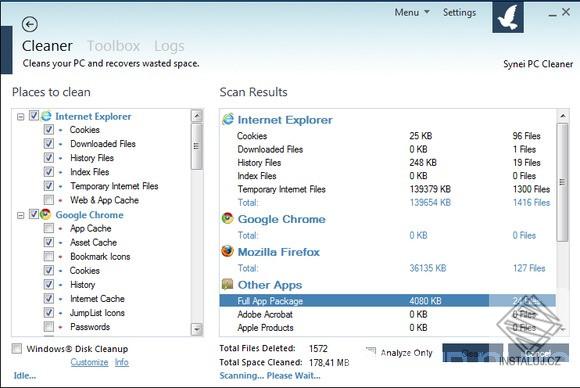Click the Cancel button
The width and height of the screenshot is (580, 388).
pos(538,353)
